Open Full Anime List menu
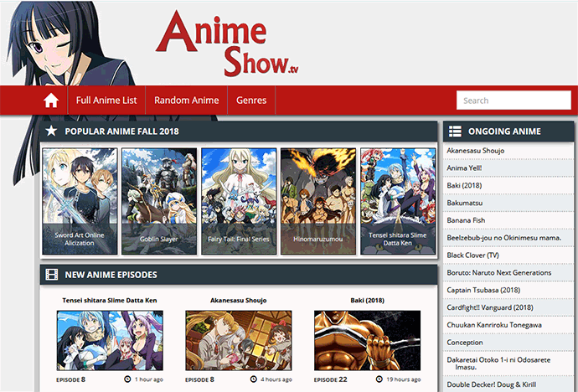 click(106, 101)
